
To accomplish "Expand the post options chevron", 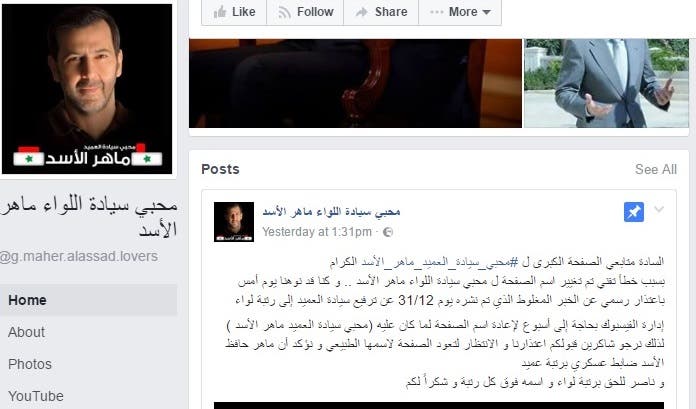I will coord(659,209).
